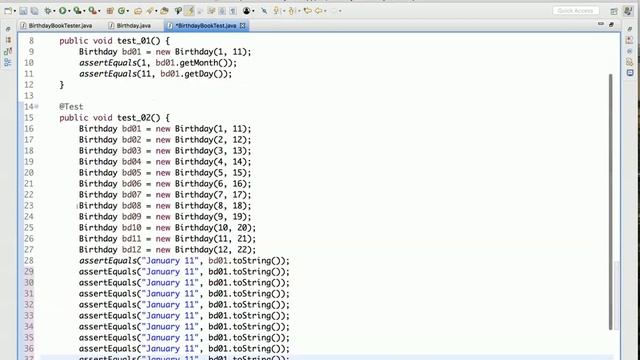Expand the New wizard dropdown arrow
This screenshot has width=640, height=360.
15,11
